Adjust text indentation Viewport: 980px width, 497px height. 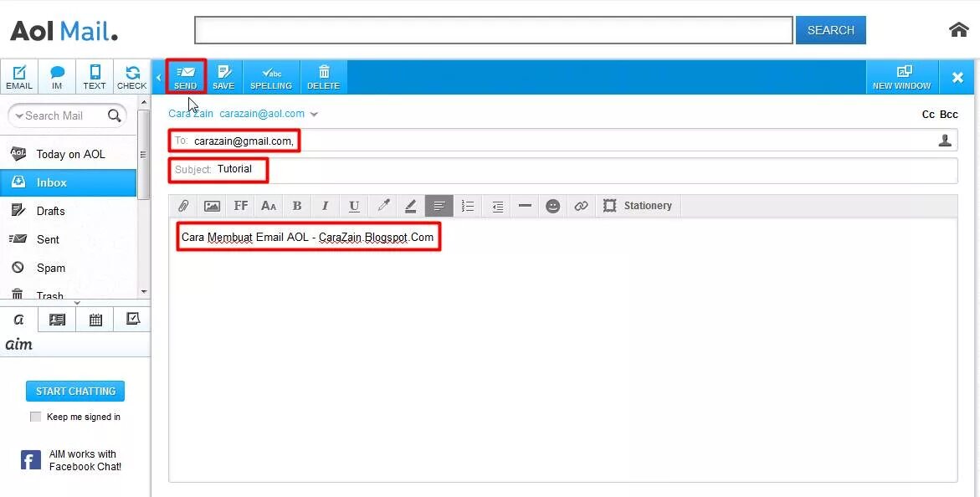(x=497, y=206)
